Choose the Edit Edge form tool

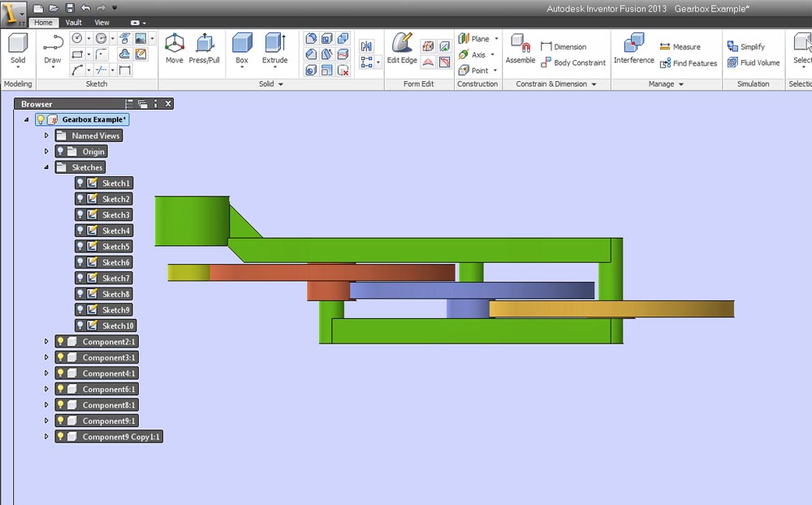[x=402, y=48]
